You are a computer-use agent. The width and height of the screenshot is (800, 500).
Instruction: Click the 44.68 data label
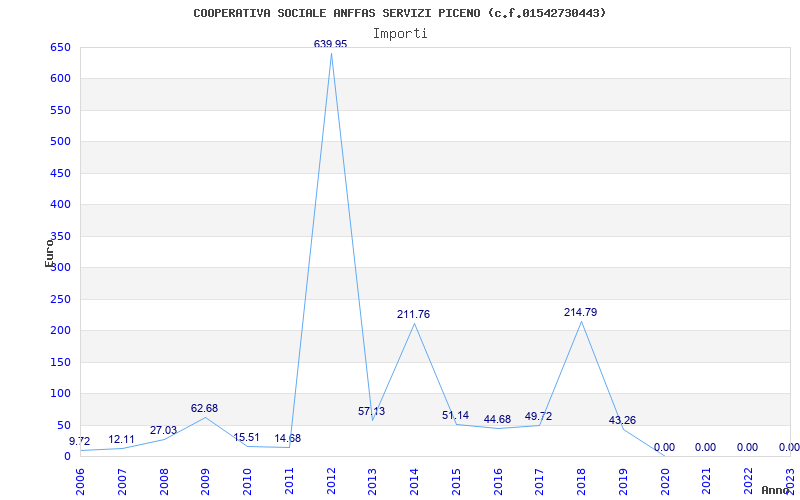click(497, 419)
